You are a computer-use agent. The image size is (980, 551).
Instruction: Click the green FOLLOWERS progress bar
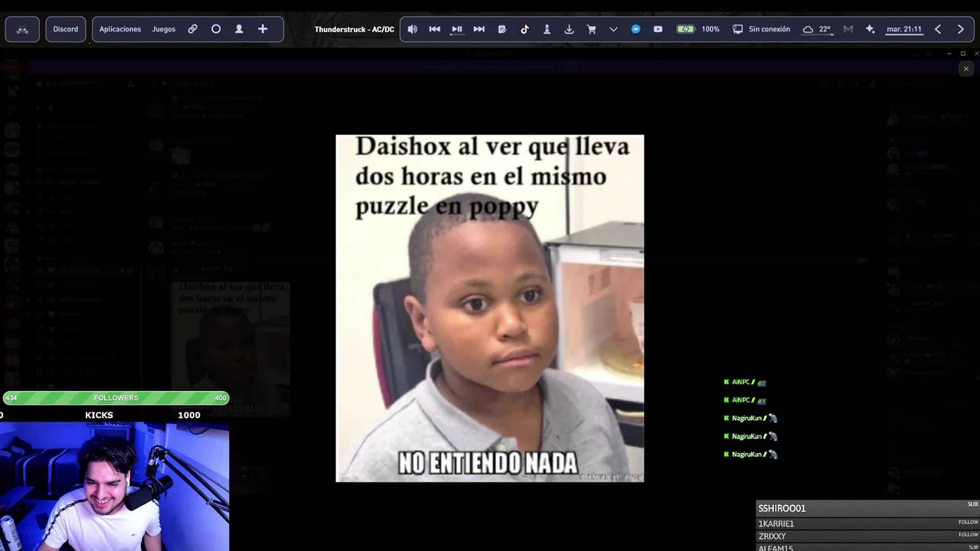point(116,398)
